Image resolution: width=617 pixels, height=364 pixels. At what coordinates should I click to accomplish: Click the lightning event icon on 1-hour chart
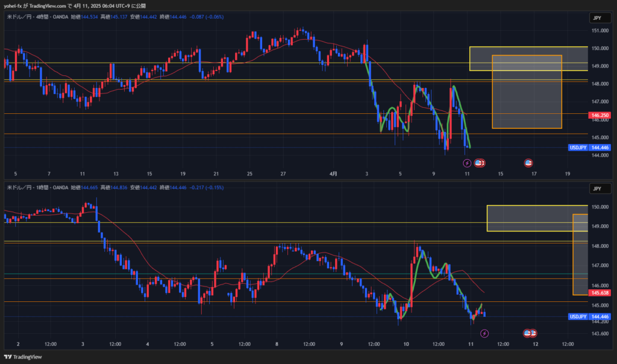point(484,333)
